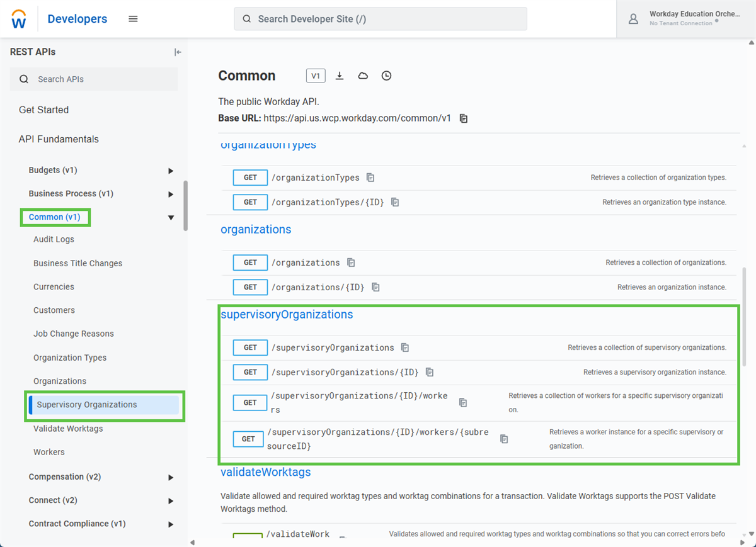Viewport: 756px width, 547px height.
Task: Click GET button for /organizationTypes
Action: [250, 178]
